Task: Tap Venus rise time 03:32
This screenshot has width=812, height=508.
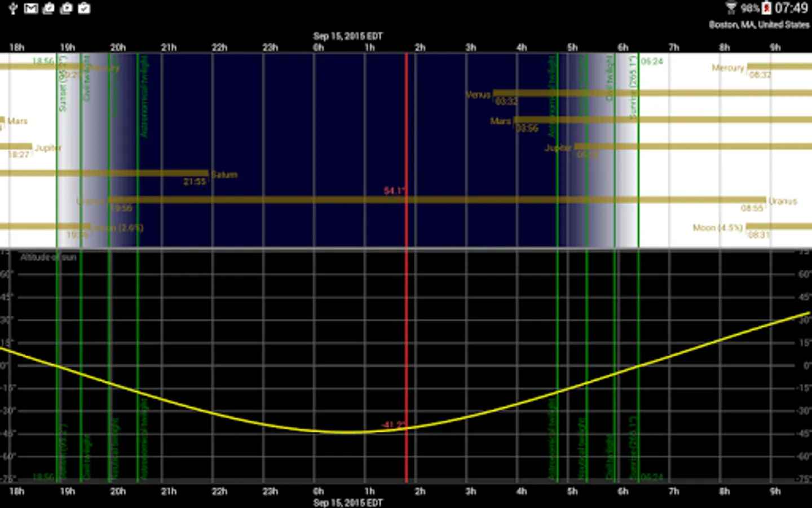Action: (506, 102)
